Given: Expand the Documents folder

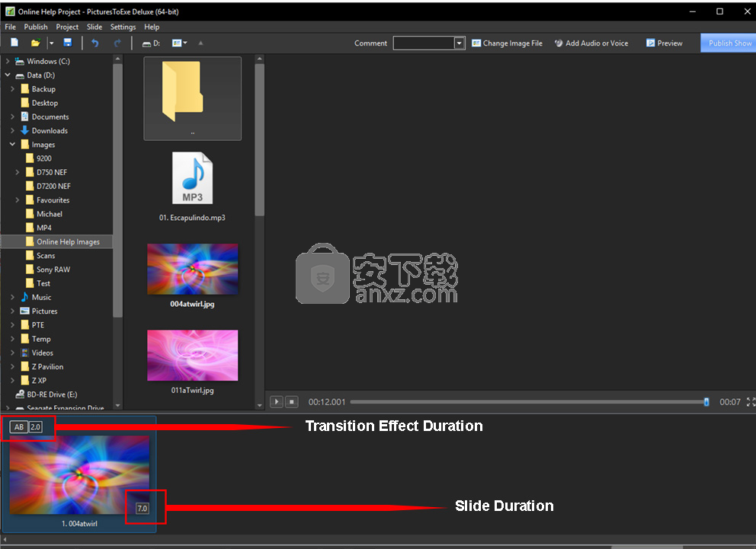Looking at the screenshot, I should point(12,117).
